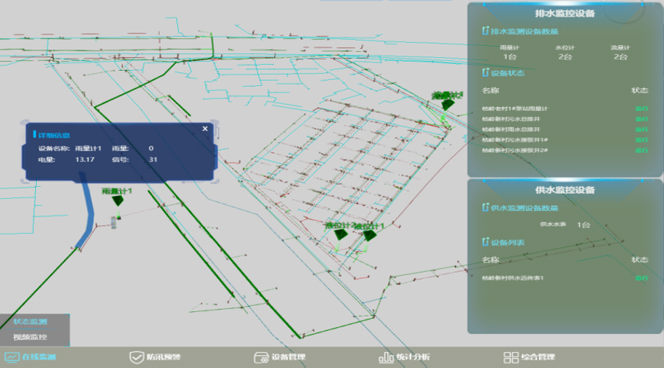Select the 流量计2 marker near top right

(x=448, y=104)
